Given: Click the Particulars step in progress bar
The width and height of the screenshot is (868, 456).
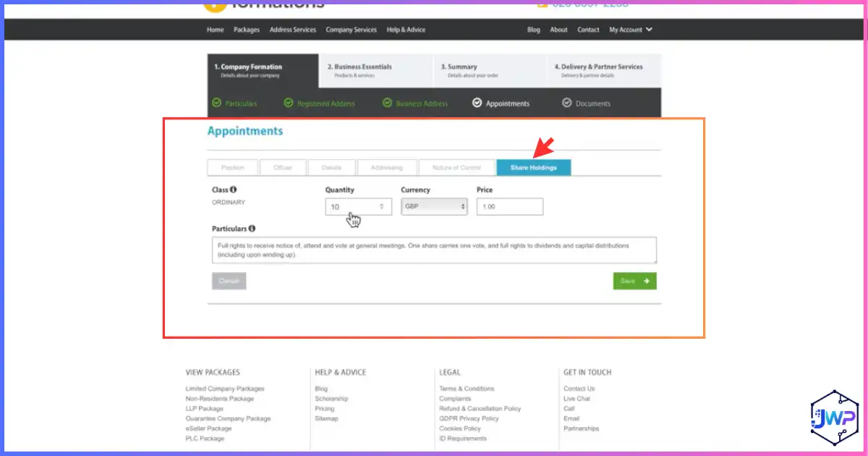Looking at the screenshot, I should pos(234,104).
